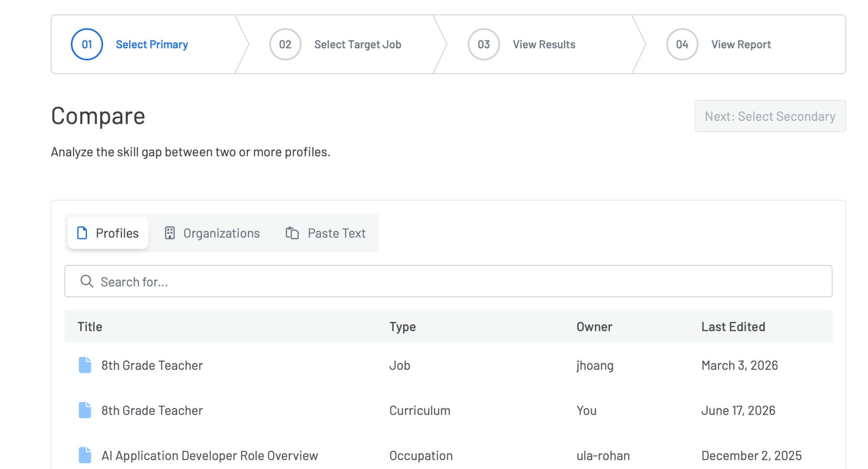Screen dimensions: 868x469
Task: Switch to the Organizations tab
Action: (212, 233)
